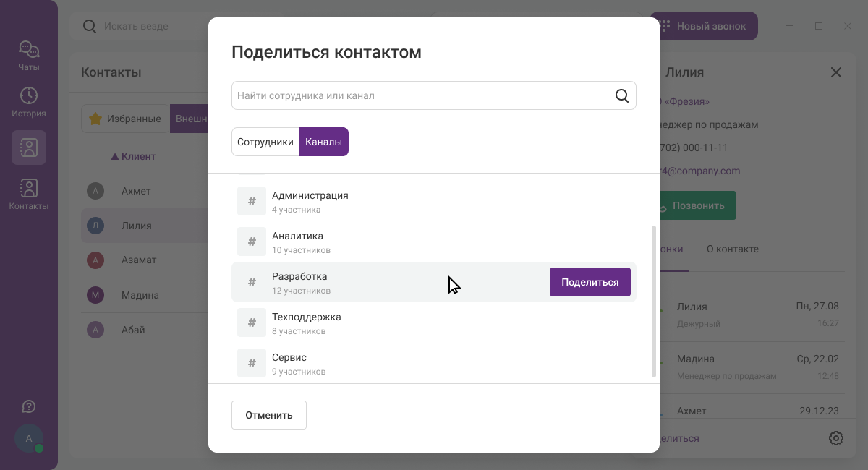Open the О контакте tab
The height and width of the screenshot is (470, 868).
pos(732,249)
